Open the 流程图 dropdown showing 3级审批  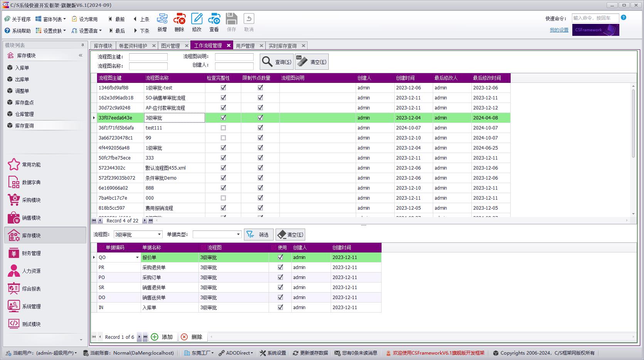pyautogui.click(x=159, y=234)
